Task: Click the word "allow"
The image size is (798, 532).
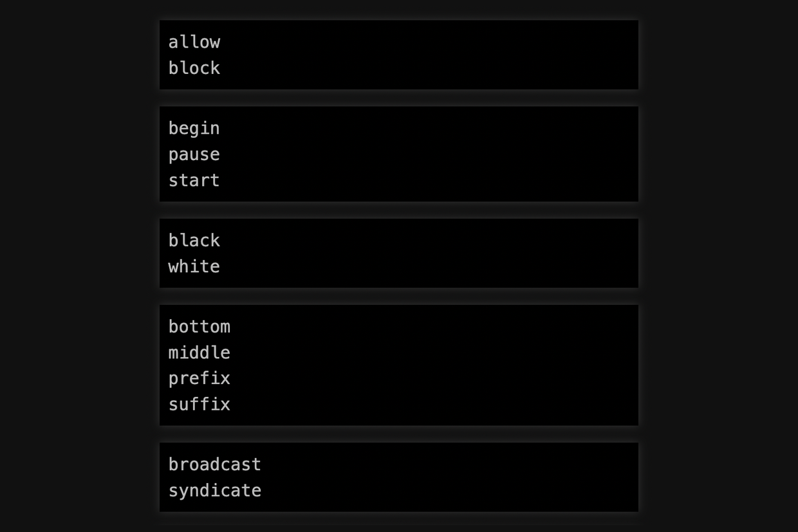Action: coord(194,42)
